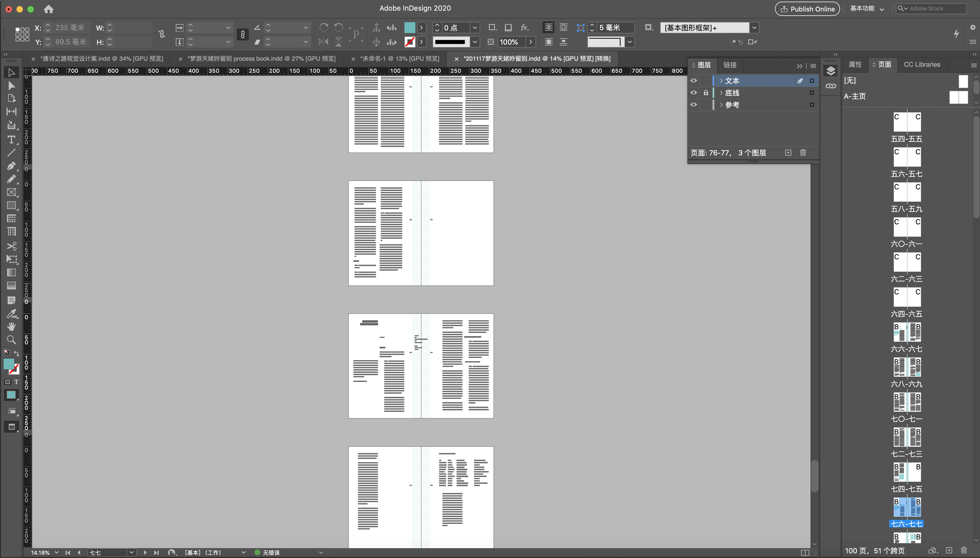Select the Pen tool
980x558 pixels.
(x=11, y=166)
